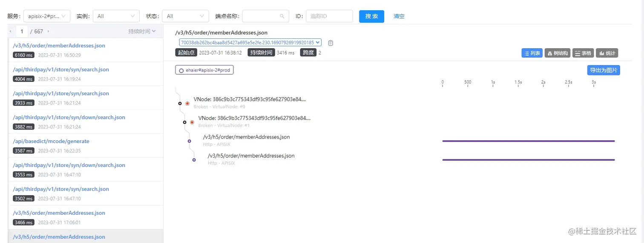644x243 pixels.
Task: Open the trace ID selection dropdown
Action: click(x=250, y=43)
